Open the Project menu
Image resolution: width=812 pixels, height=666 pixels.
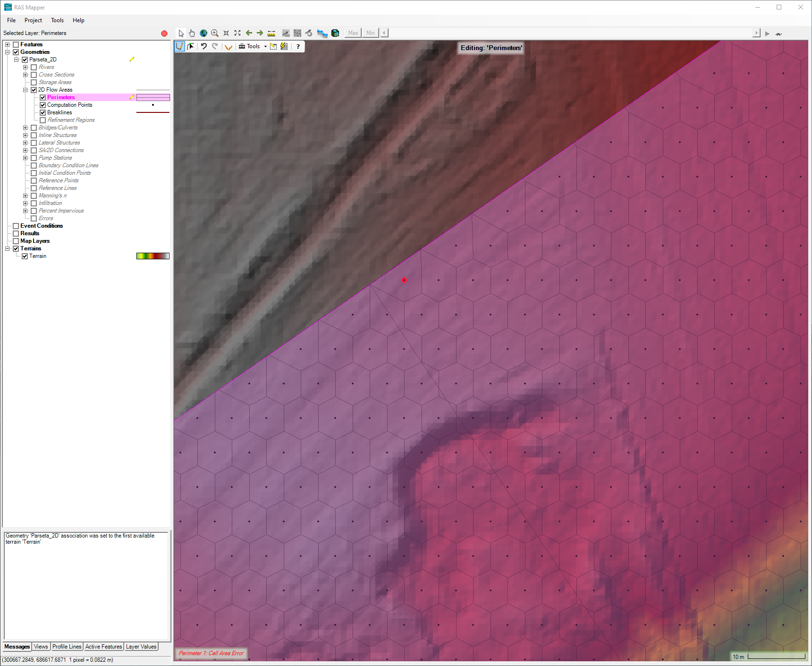pos(33,20)
